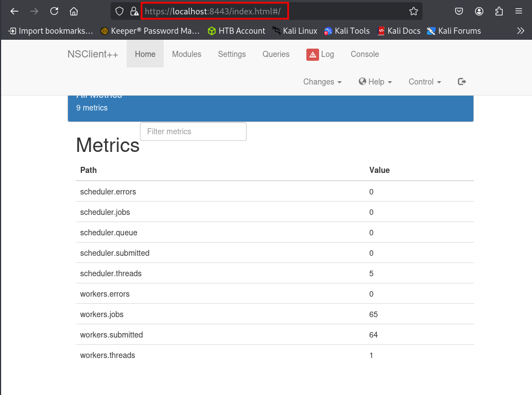Click the browser reload page icon
The image size is (532, 395).
point(54,11)
